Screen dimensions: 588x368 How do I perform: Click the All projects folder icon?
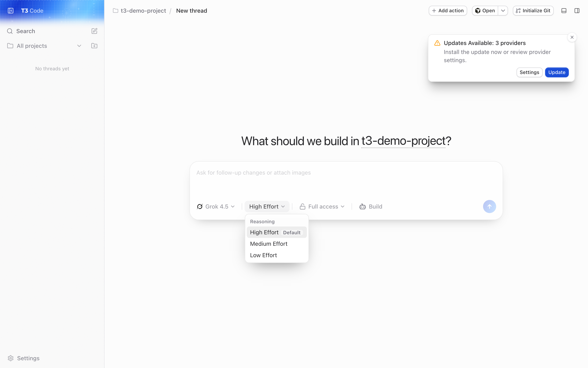click(x=10, y=46)
